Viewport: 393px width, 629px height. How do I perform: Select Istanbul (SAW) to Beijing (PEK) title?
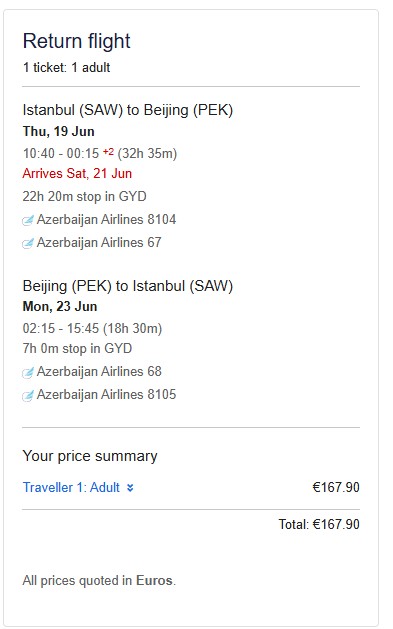point(128,110)
